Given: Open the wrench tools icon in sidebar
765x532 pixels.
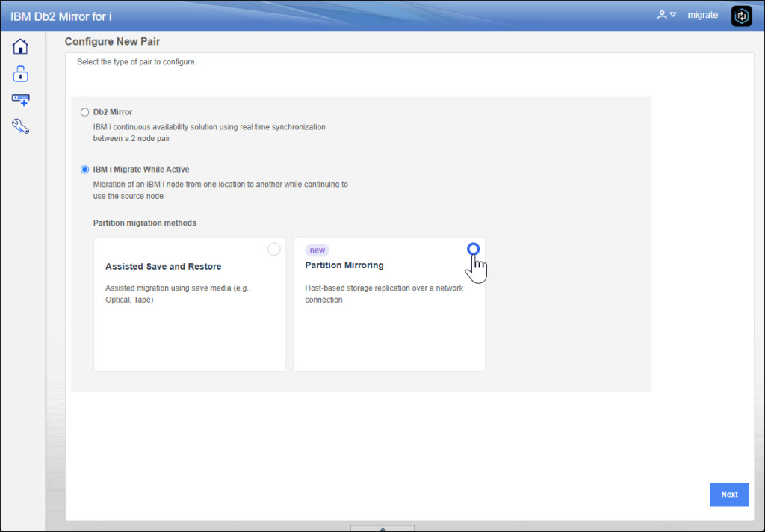Looking at the screenshot, I should pos(20,126).
